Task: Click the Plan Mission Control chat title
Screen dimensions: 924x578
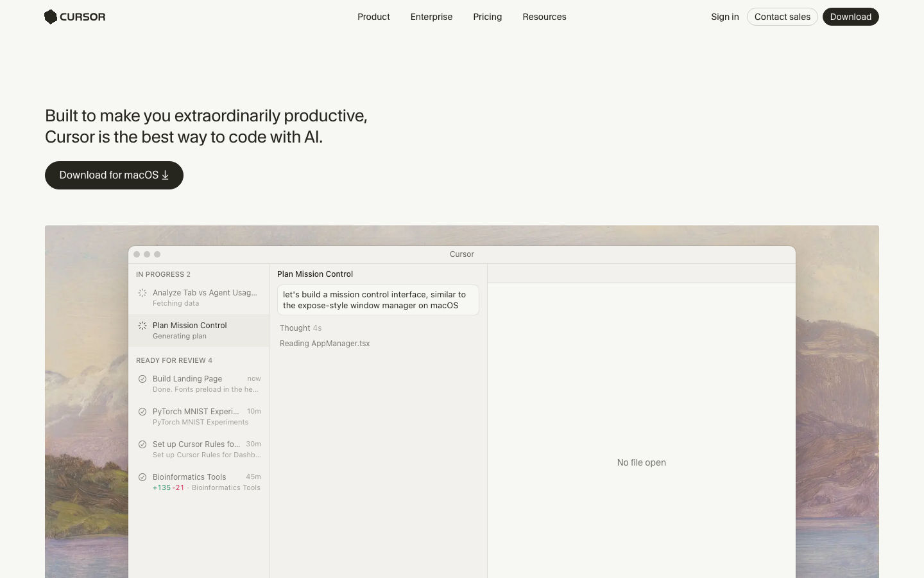Action: (315, 274)
